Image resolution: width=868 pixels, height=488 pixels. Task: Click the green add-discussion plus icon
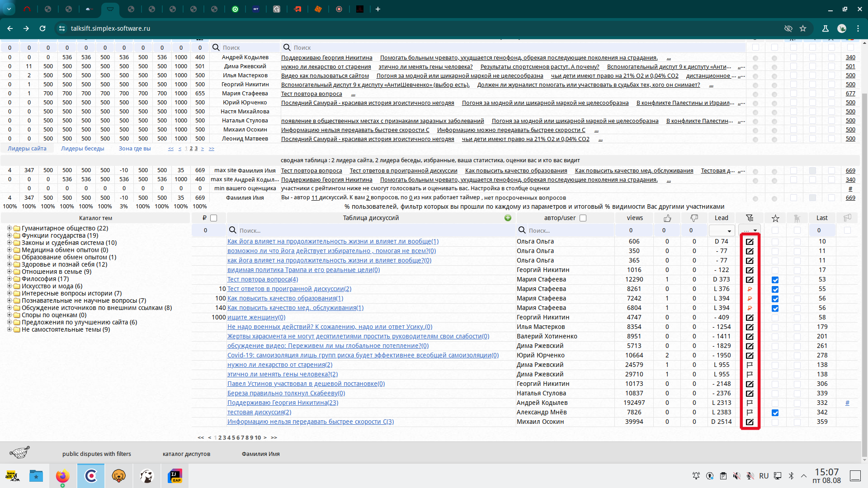(x=508, y=218)
